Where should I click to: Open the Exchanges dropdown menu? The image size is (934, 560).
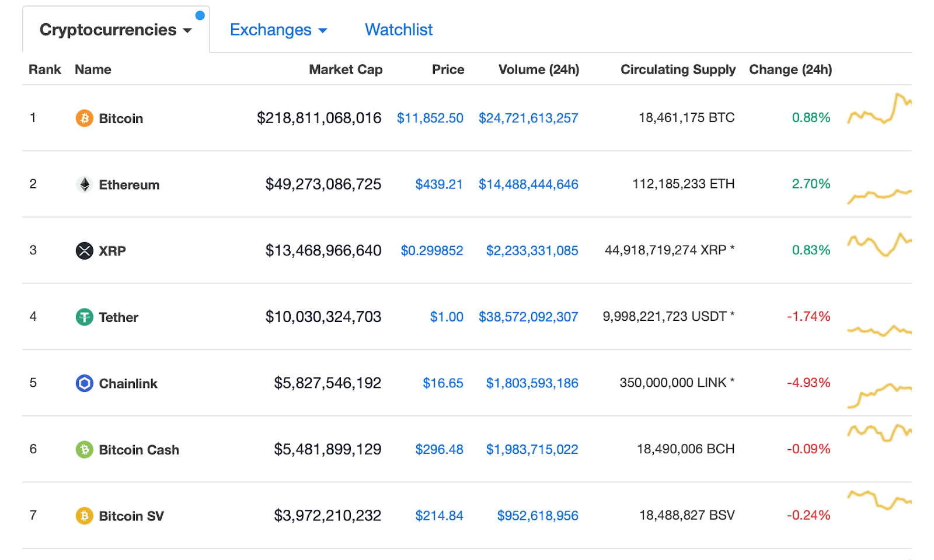click(x=278, y=30)
